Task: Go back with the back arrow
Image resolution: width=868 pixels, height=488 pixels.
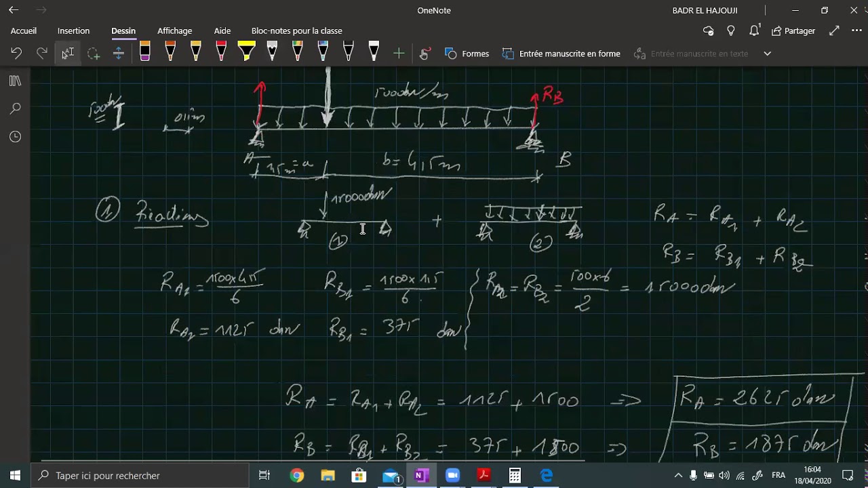Action: coord(14,10)
